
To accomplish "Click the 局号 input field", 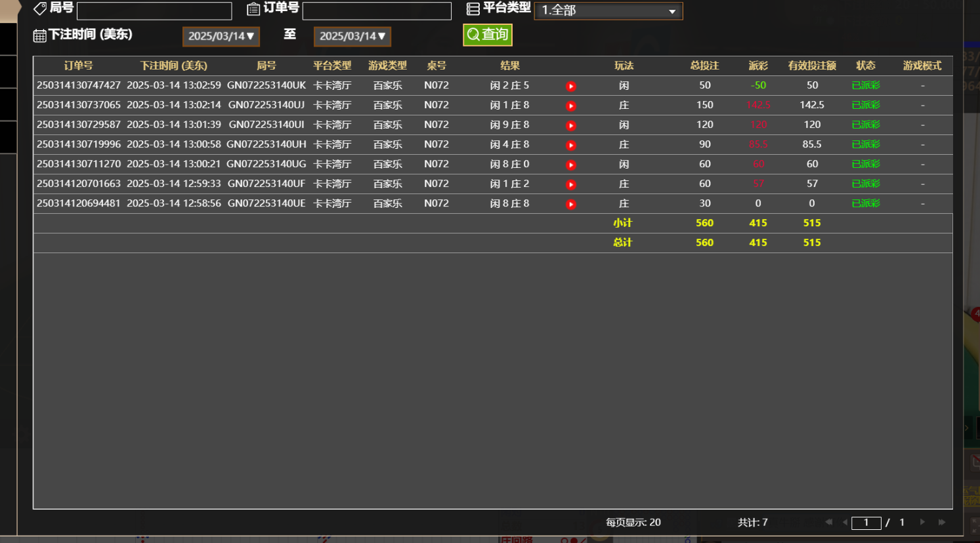I will (x=154, y=10).
